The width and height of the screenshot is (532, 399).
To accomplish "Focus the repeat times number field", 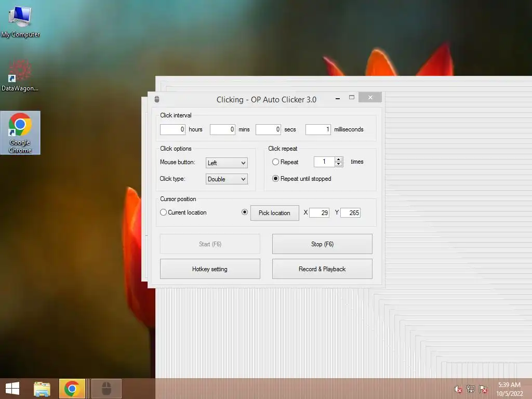I will point(324,162).
